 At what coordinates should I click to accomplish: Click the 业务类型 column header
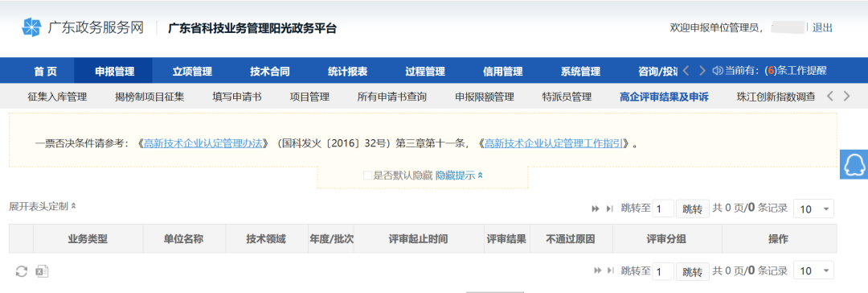(x=88, y=239)
